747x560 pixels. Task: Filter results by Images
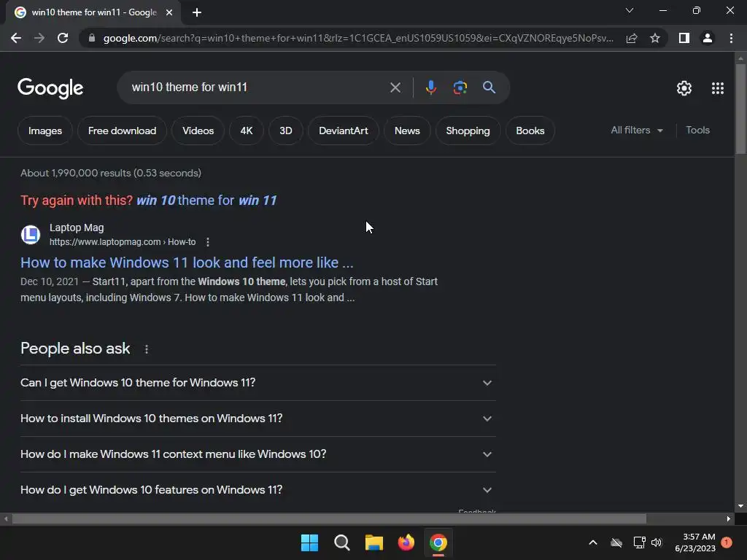pos(45,131)
